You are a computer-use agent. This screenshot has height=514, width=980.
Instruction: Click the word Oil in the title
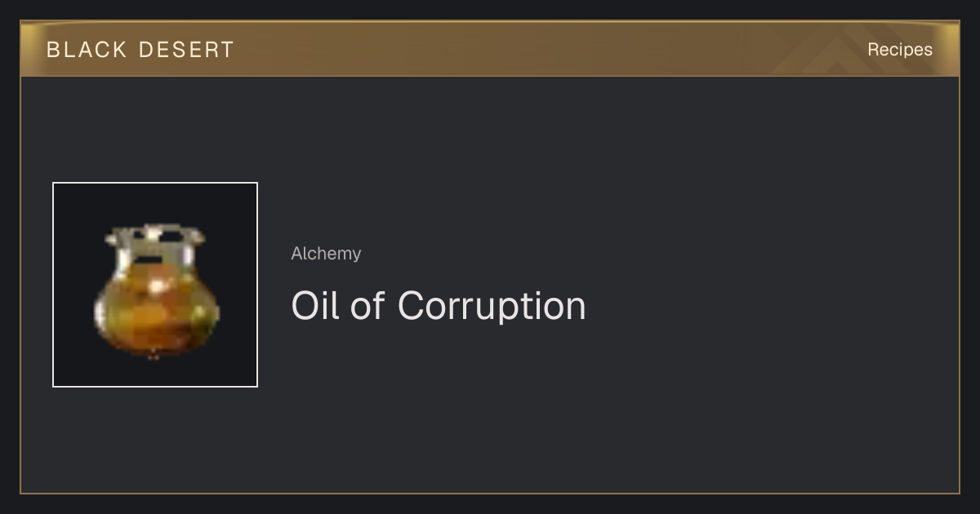[x=315, y=306]
